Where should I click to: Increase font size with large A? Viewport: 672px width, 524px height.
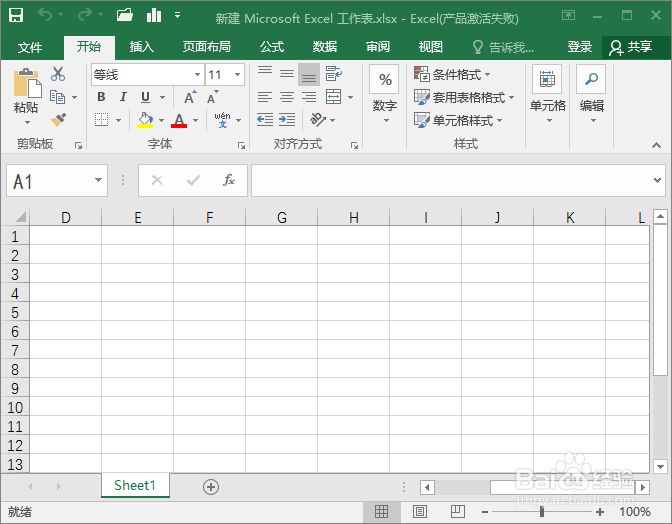point(190,97)
